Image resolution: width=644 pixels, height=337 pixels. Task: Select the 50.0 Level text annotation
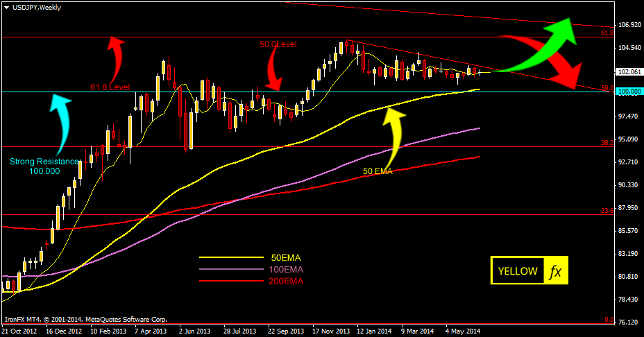[x=278, y=44]
